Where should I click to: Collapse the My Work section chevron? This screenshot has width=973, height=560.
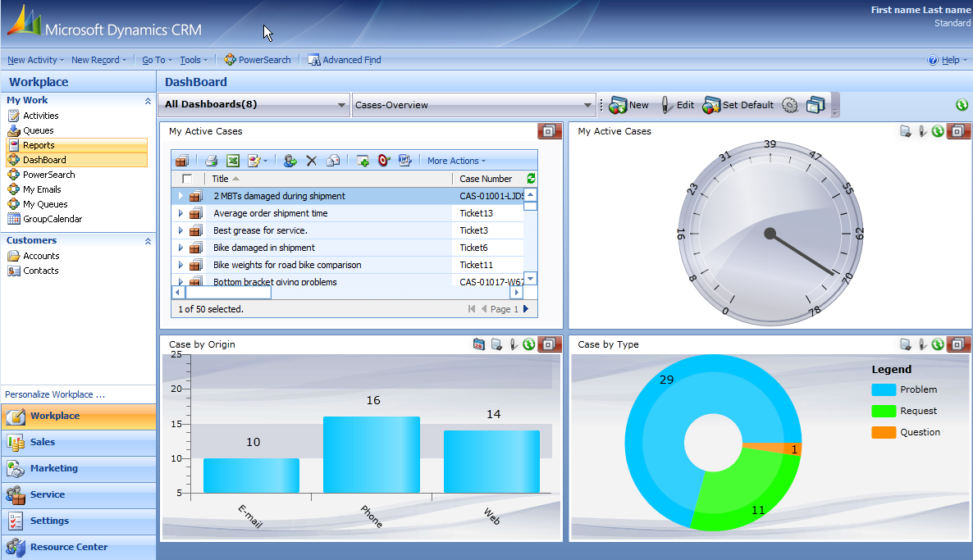tap(148, 101)
